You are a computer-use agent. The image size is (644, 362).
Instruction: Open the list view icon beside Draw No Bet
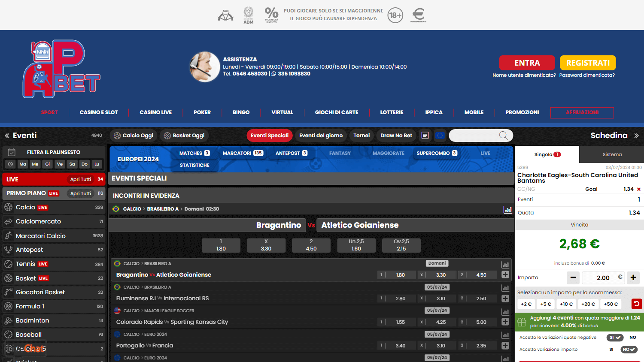[425, 136]
